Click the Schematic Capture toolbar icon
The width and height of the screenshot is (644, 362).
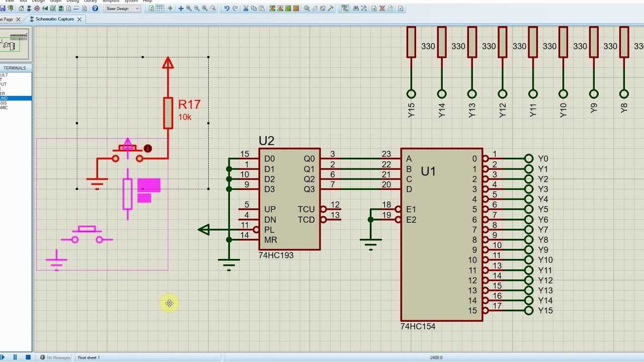(x=29, y=9)
